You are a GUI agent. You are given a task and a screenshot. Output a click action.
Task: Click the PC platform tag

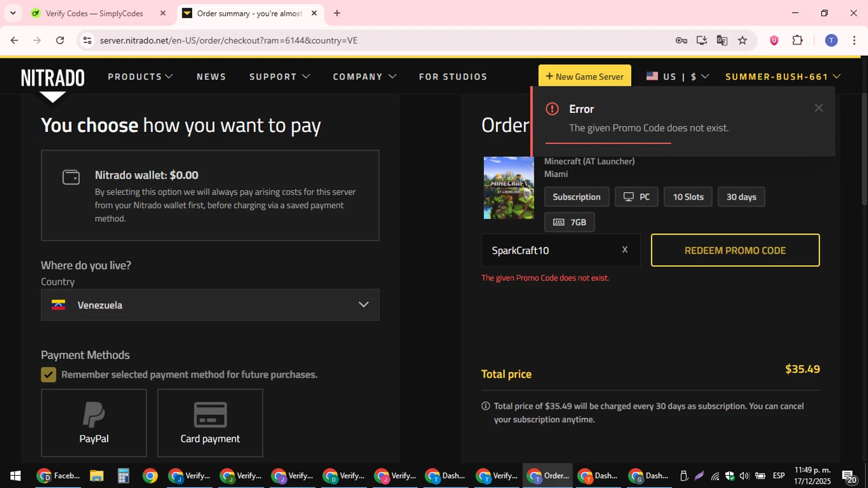click(637, 197)
